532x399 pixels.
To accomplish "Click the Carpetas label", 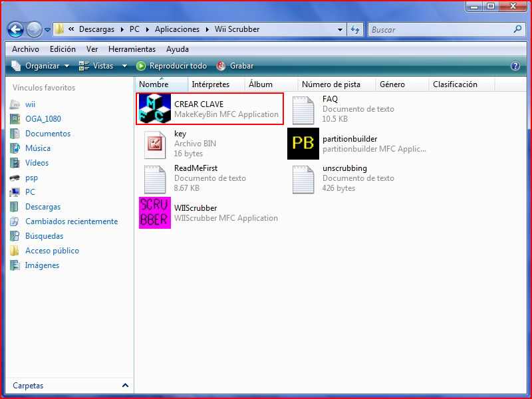I will [x=28, y=386].
